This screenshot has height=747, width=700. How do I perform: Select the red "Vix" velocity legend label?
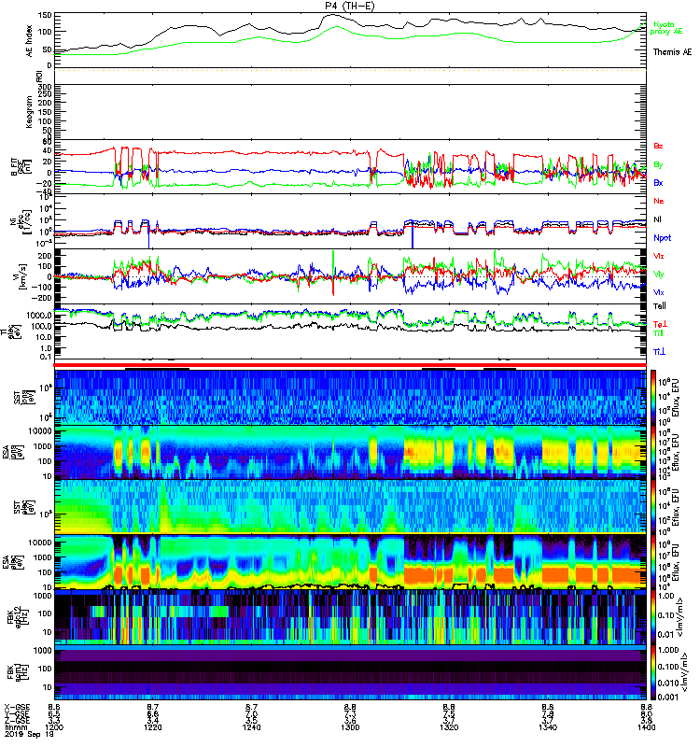(659, 256)
